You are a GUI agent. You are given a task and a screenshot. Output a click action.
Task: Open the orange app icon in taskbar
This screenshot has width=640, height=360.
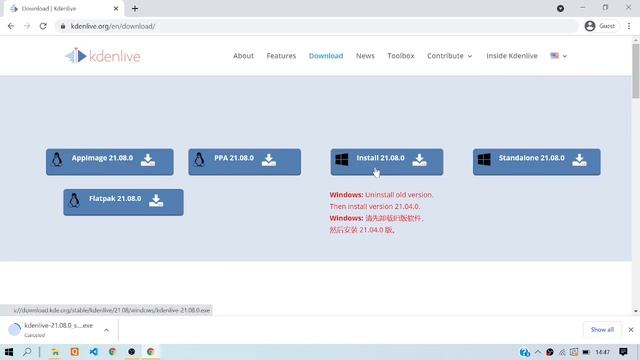pyautogui.click(x=74, y=352)
